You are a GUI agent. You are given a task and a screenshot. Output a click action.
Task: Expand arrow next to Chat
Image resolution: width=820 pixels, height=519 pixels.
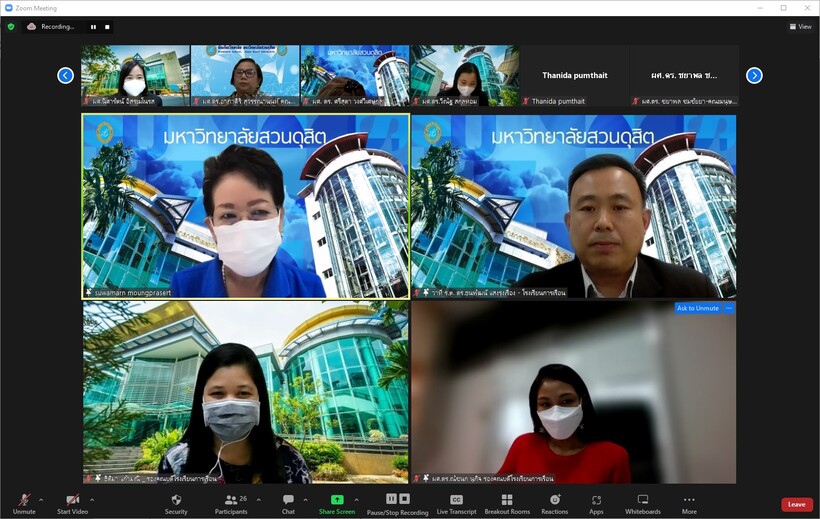[x=305, y=500]
